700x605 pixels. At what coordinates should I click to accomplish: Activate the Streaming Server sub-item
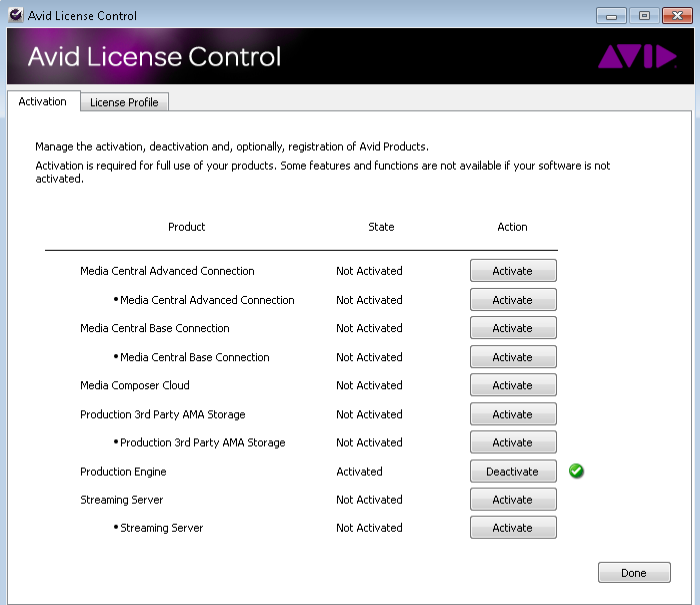[x=512, y=528]
